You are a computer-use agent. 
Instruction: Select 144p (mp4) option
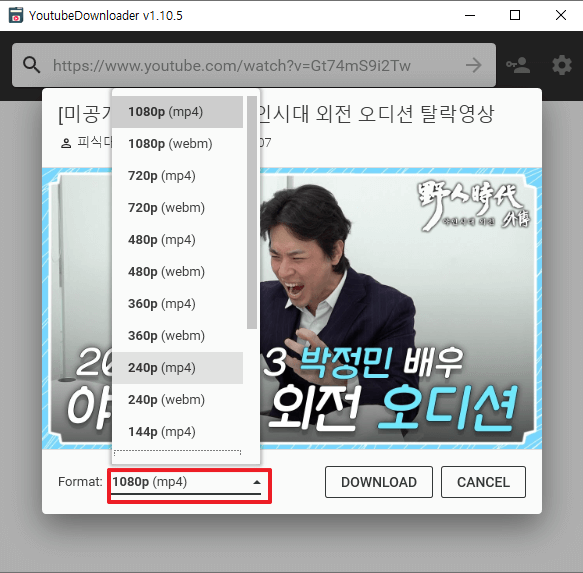click(177, 432)
